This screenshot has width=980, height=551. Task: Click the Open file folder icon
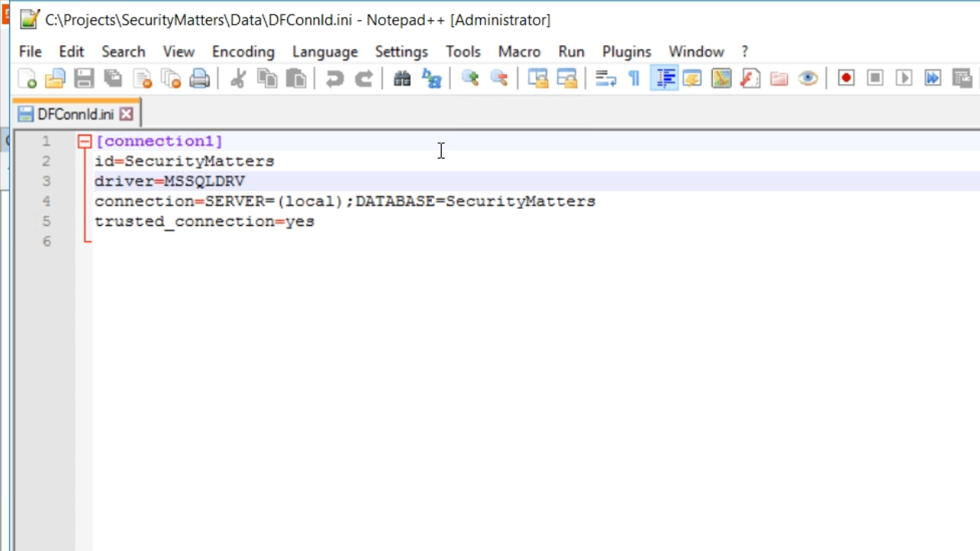[x=55, y=78]
